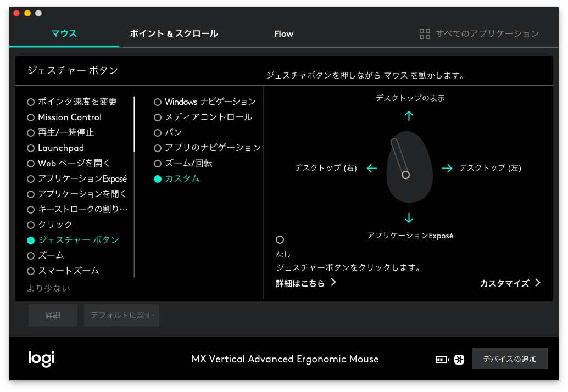Select the カスタム gesture set
568x392 pixels.
[177, 179]
